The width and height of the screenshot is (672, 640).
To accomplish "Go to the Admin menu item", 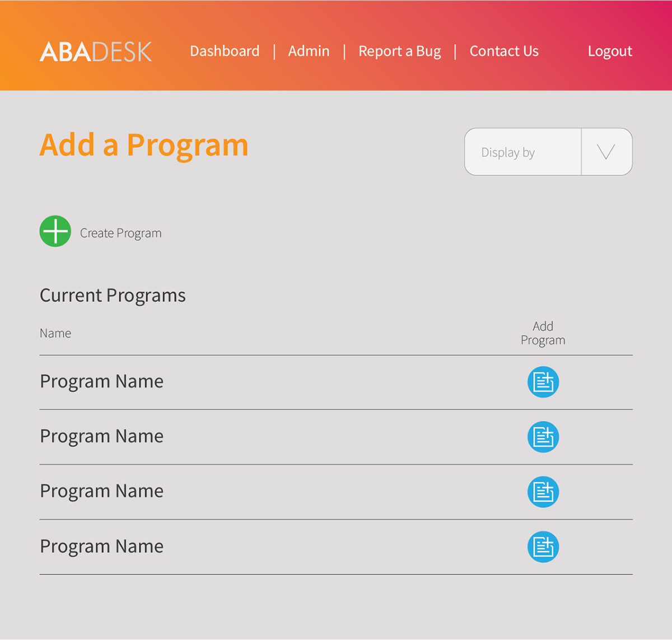I will (309, 51).
